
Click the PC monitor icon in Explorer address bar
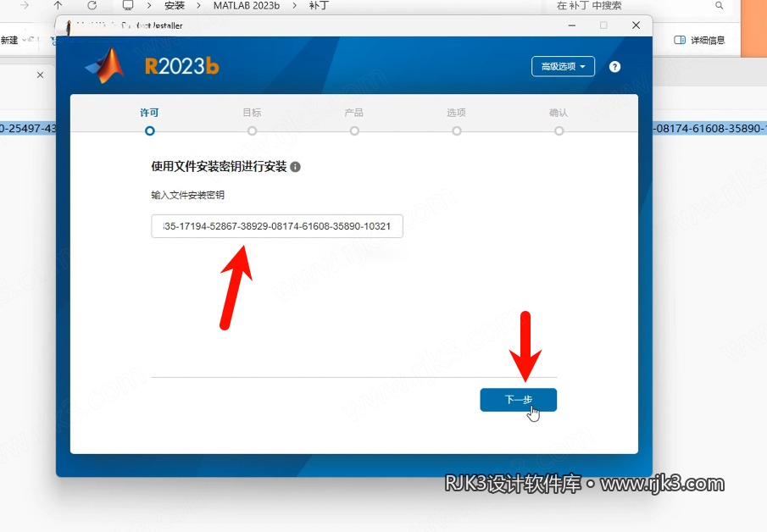tap(128, 5)
